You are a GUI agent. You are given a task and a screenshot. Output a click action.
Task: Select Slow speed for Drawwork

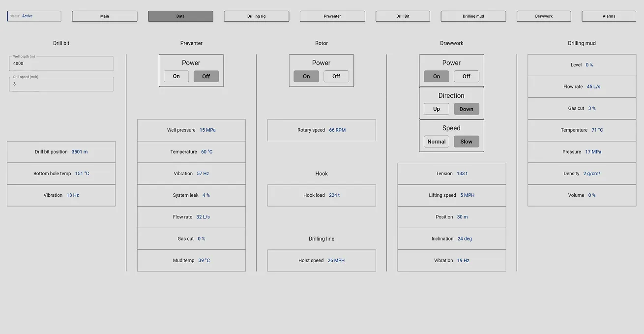[466, 141]
